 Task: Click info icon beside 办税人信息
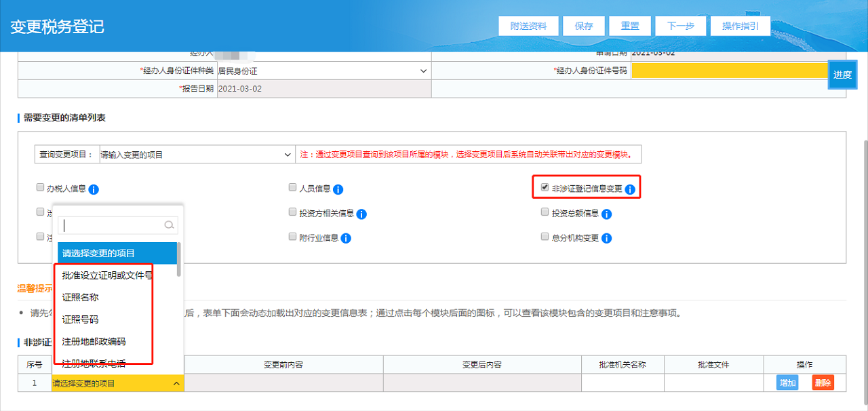(94, 189)
